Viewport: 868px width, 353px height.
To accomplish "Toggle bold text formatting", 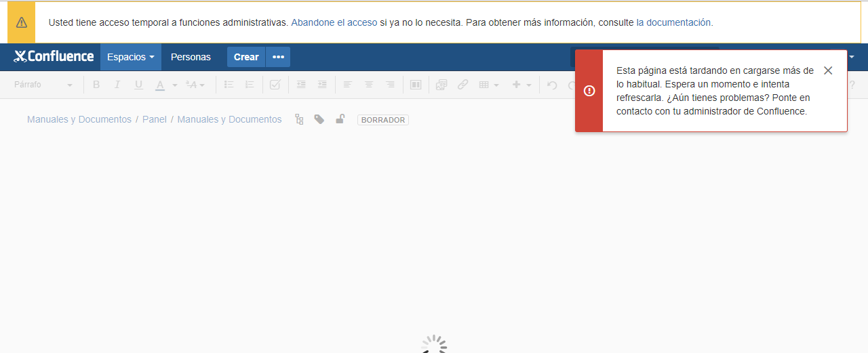I will point(96,85).
